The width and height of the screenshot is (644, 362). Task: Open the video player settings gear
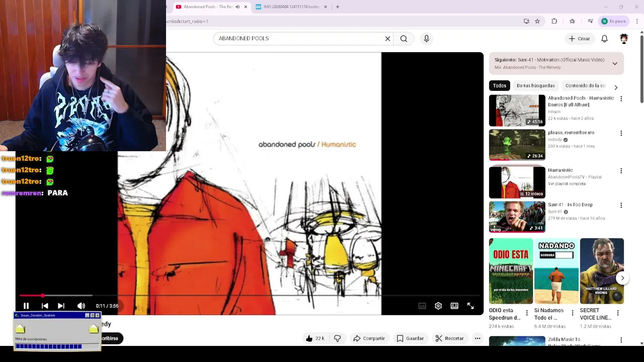(x=438, y=306)
